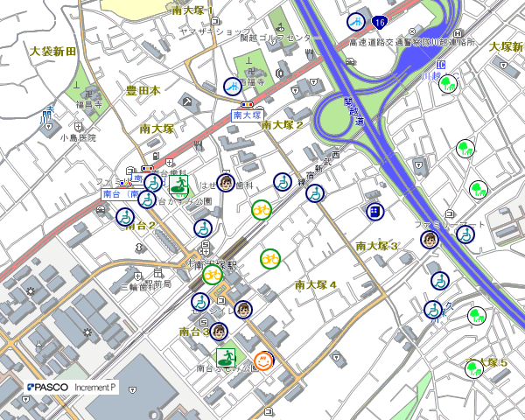This screenshot has width=525, height=420.
Task: Click the 南大塚3 district label
Action: tap(376, 246)
